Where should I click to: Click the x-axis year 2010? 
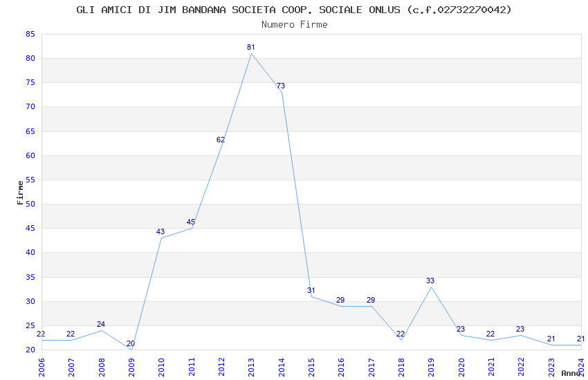click(x=161, y=367)
